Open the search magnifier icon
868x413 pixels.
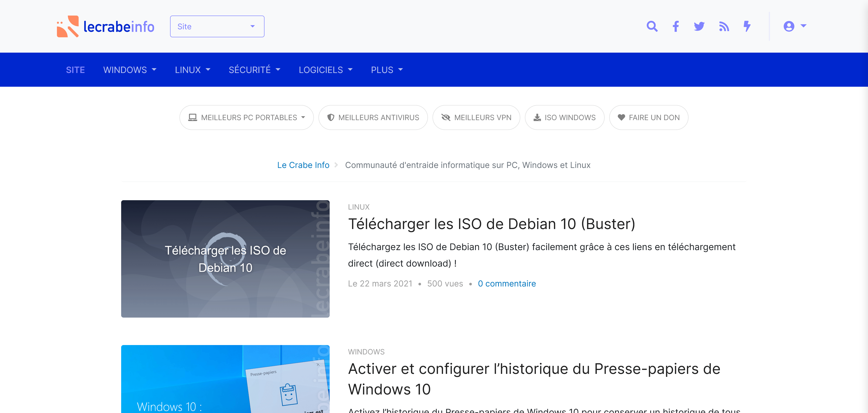click(652, 26)
